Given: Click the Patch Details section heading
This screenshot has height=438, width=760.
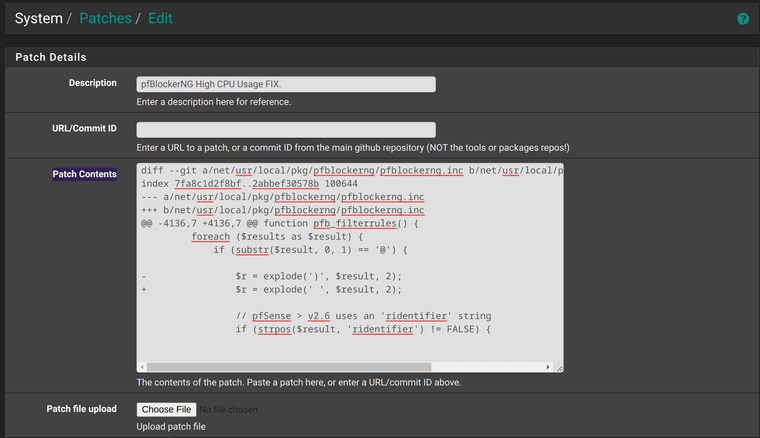Looking at the screenshot, I should 51,57.
